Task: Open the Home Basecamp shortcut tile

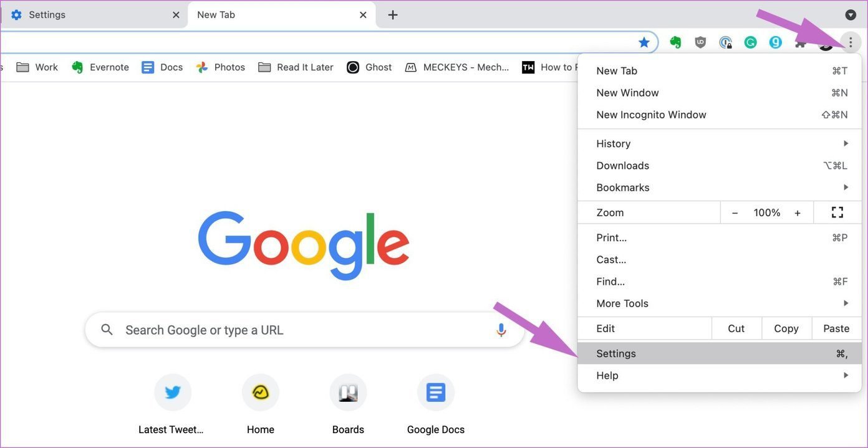Action: coord(261,404)
